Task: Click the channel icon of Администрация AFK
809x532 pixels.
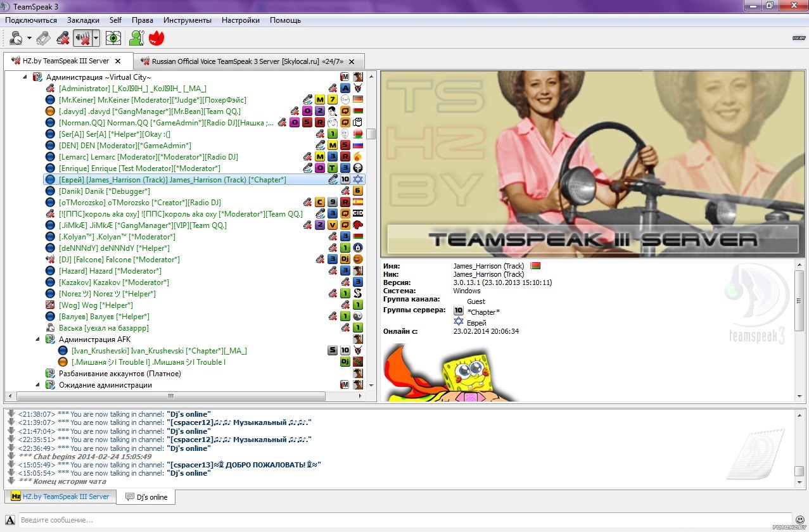Action: [x=50, y=339]
